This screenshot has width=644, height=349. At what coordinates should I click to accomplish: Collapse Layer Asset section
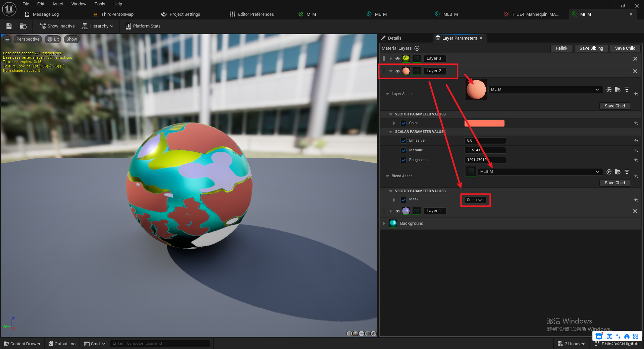pos(387,94)
